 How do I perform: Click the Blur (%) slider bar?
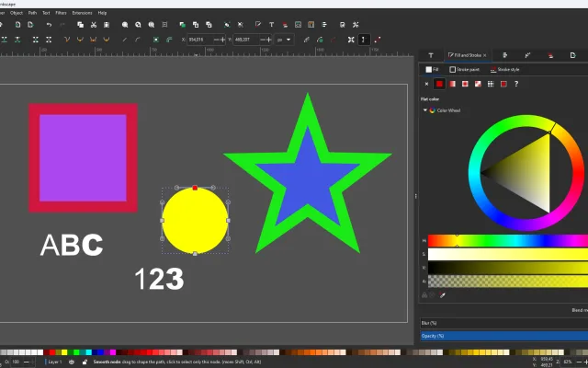coord(504,323)
